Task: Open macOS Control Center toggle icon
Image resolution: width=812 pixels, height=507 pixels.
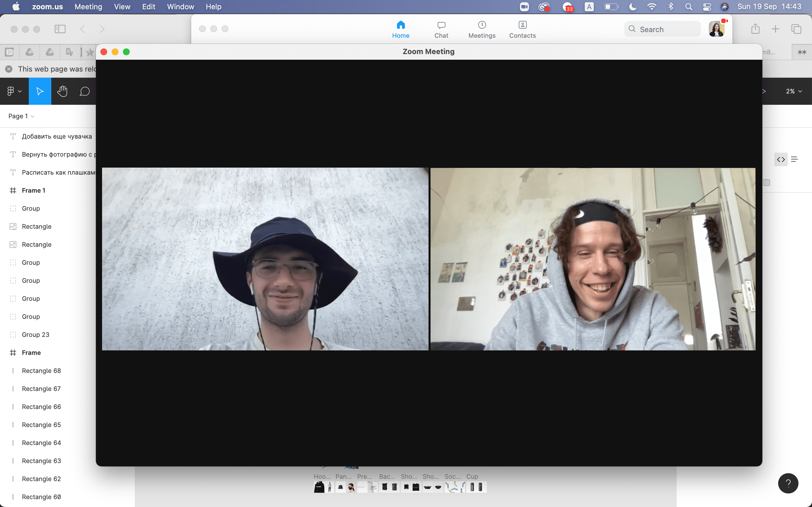Action: [707, 7]
